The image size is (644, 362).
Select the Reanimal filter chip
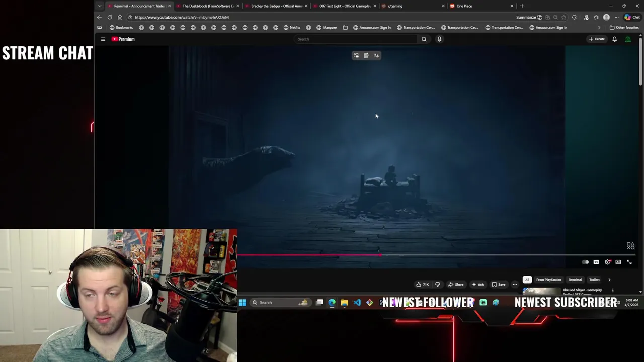[x=575, y=280]
